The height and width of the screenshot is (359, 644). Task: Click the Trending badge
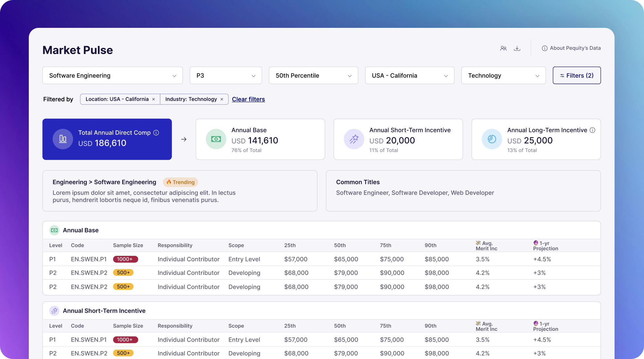coord(180,182)
